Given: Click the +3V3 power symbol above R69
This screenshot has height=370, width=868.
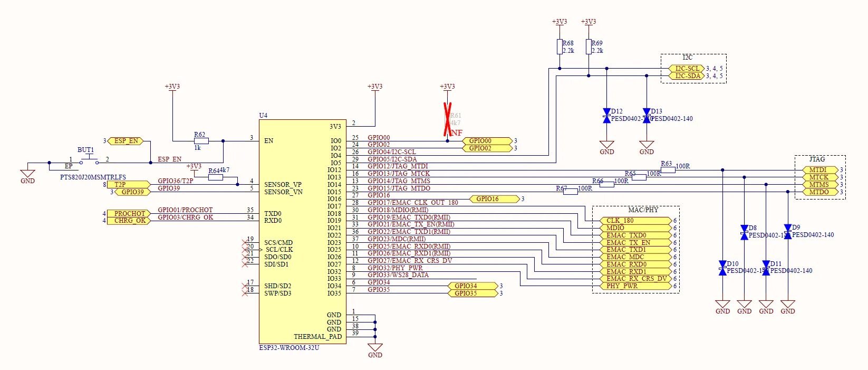Looking at the screenshot, I should (x=589, y=22).
